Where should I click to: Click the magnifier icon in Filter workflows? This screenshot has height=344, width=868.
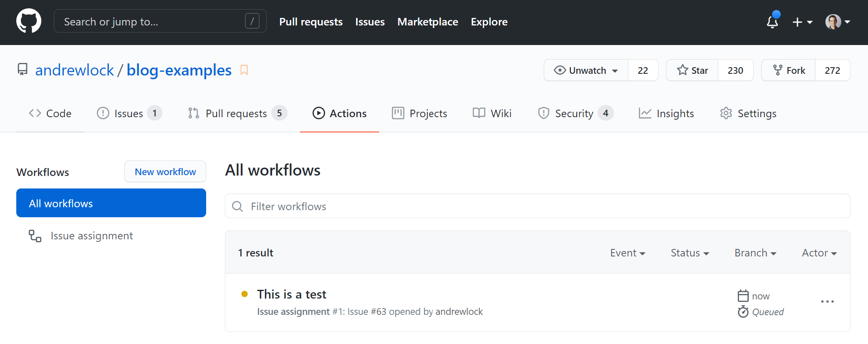pyautogui.click(x=237, y=206)
